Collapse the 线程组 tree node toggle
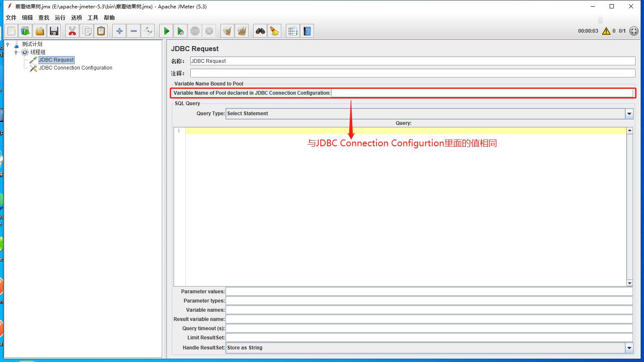 pos(16,52)
